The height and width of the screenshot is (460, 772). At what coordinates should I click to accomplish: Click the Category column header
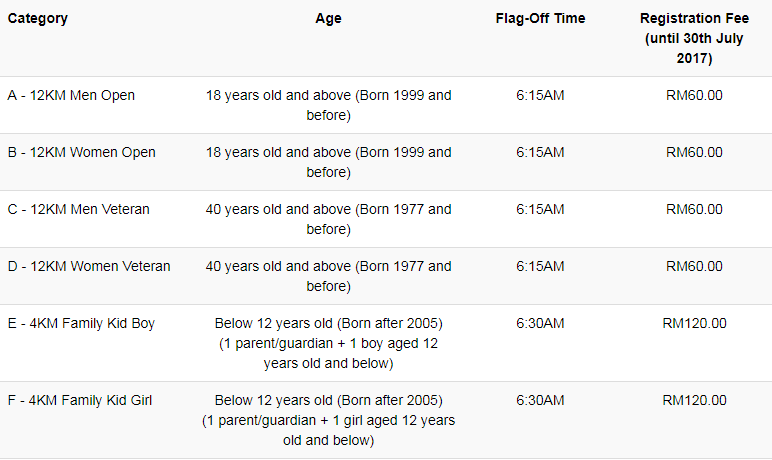(37, 19)
